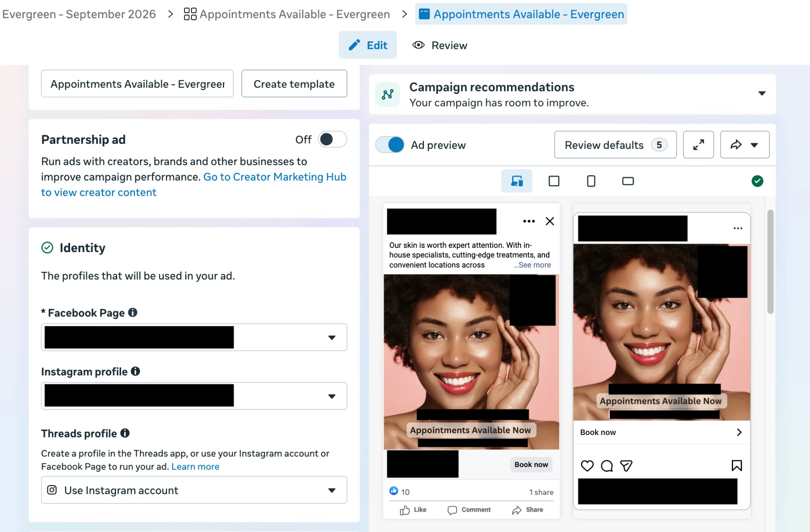Select the all-placements preview icon
Screen dimensions: 810x532
517,181
